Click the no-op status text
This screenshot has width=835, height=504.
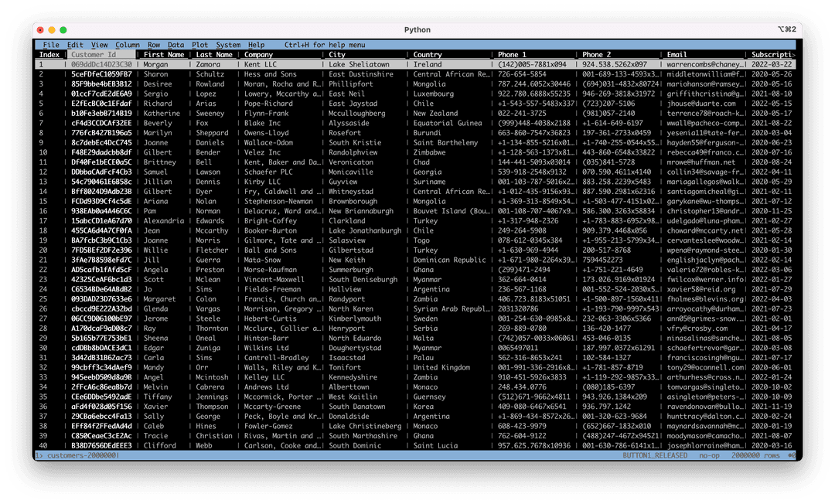[x=709, y=455]
